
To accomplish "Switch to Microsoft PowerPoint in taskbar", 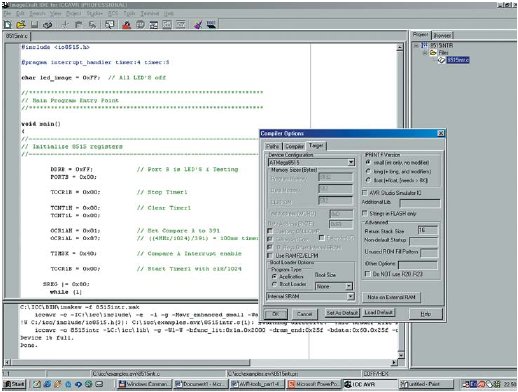I will pyautogui.click(x=314, y=384).
